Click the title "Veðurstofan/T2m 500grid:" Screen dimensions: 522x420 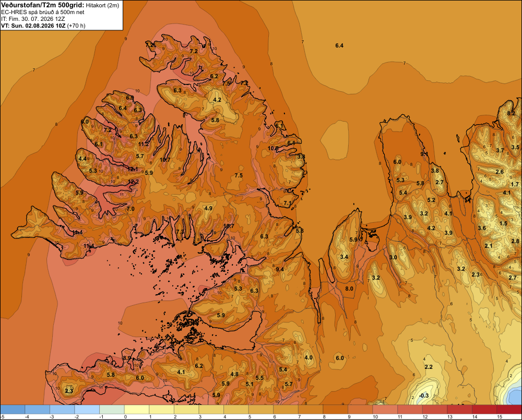point(42,5)
